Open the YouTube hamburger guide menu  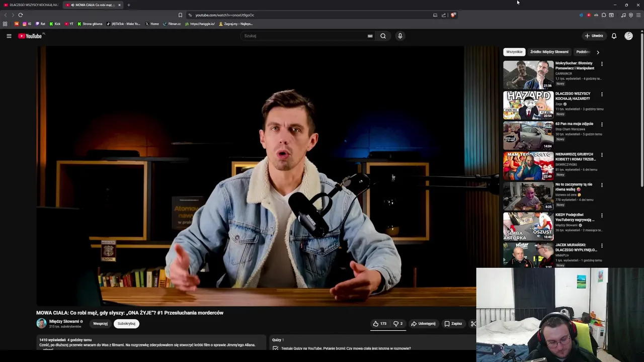(x=9, y=36)
